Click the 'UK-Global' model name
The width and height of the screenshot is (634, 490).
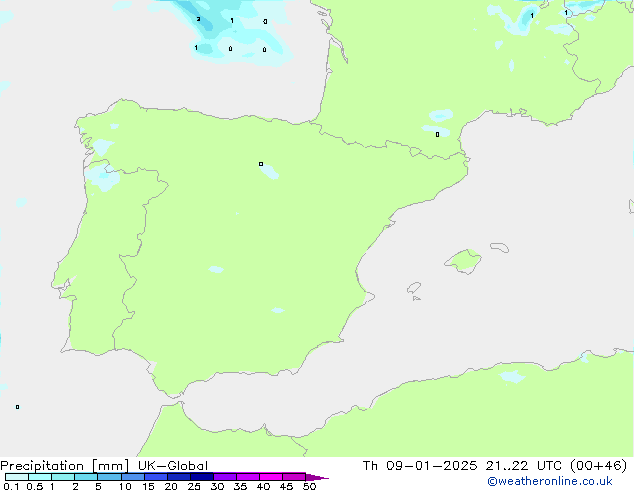coord(173,466)
